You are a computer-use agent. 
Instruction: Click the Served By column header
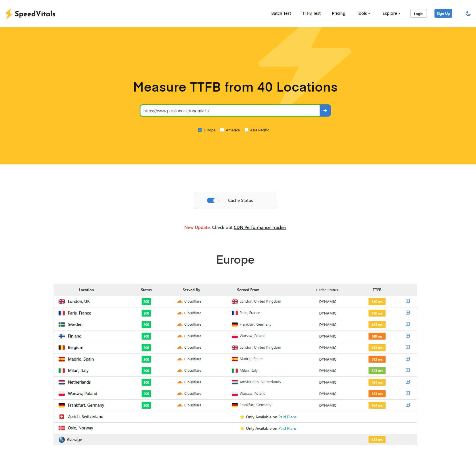point(191,290)
